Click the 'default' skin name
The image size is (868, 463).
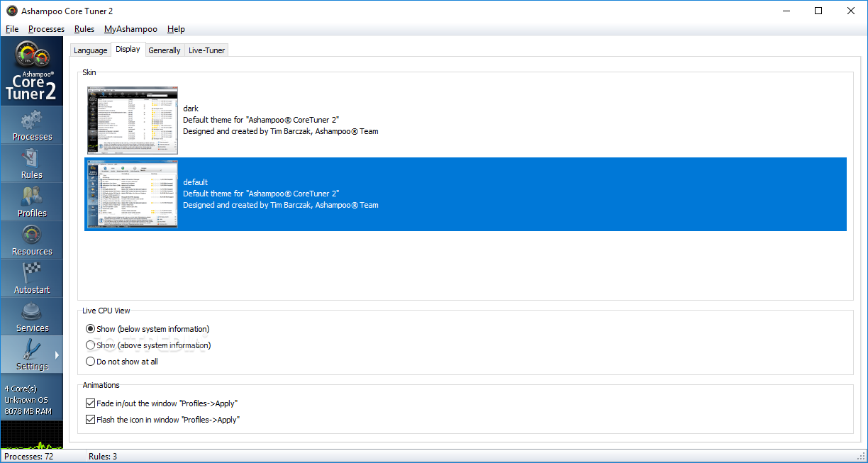tap(195, 182)
